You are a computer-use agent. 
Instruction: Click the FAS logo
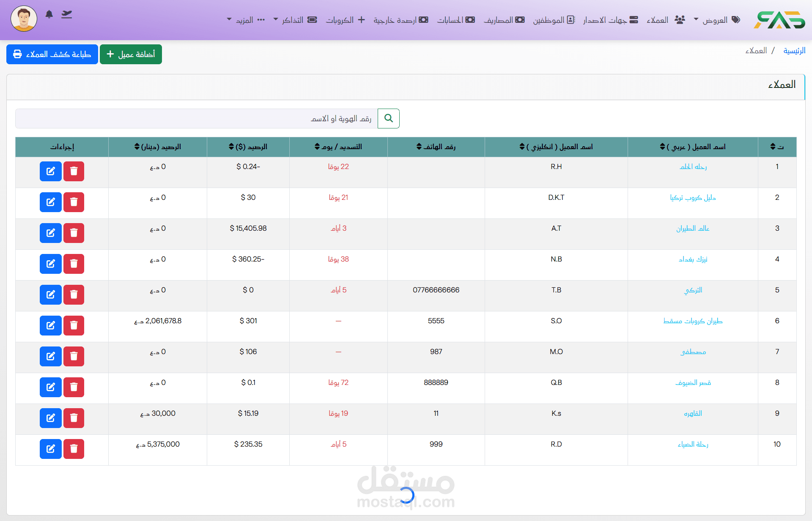coord(779,20)
